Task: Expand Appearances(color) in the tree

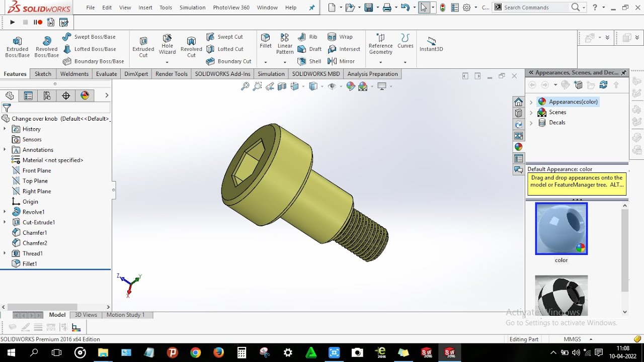Action: click(531, 102)
